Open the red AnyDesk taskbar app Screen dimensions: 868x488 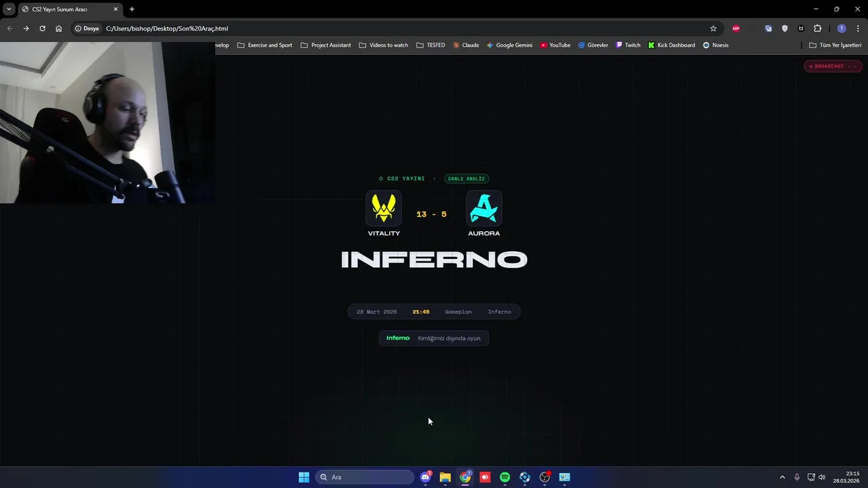[x=485, y=477]
